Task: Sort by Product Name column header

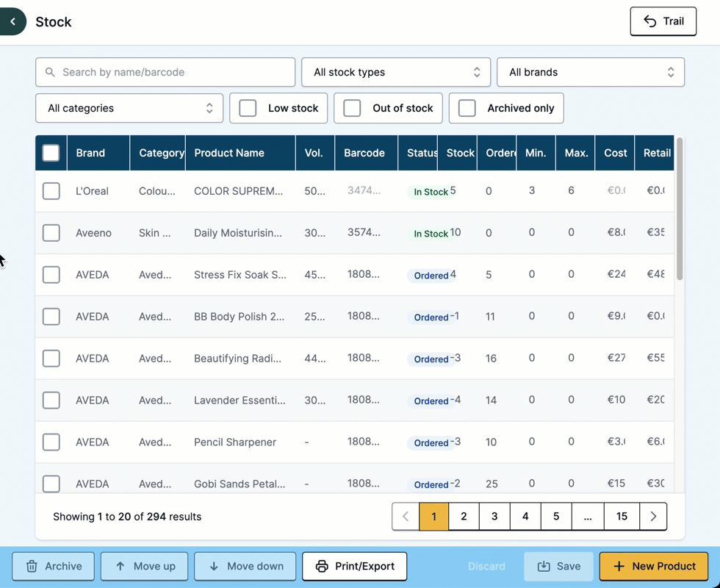Action: point(240,153)
